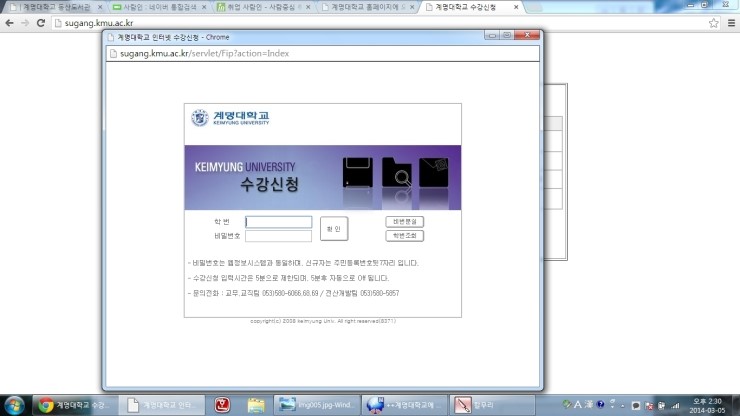Click the blue help icon in tray
740x416 pixels.
[600, 405]
